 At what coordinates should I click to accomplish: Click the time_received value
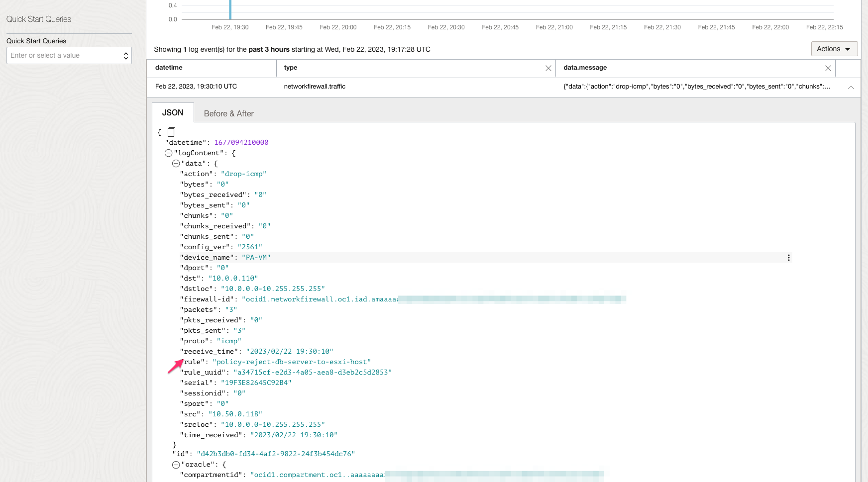294,435
